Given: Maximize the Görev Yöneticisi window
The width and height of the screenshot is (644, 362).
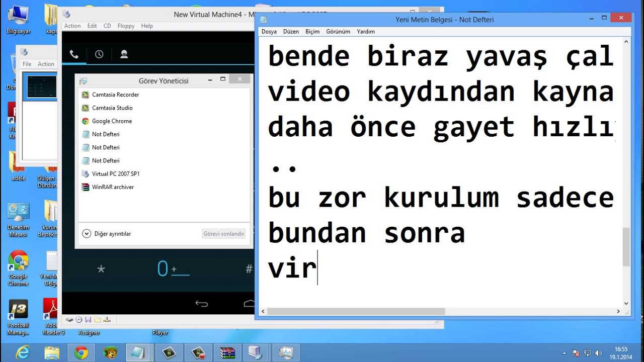Looking at the screenshot, I should (223, 79).
